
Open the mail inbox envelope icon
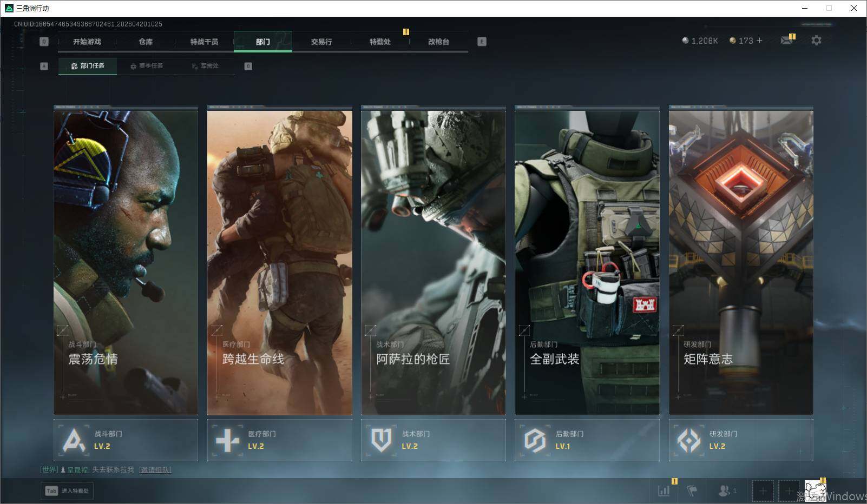pyautogui.click(x=787, y=41)
